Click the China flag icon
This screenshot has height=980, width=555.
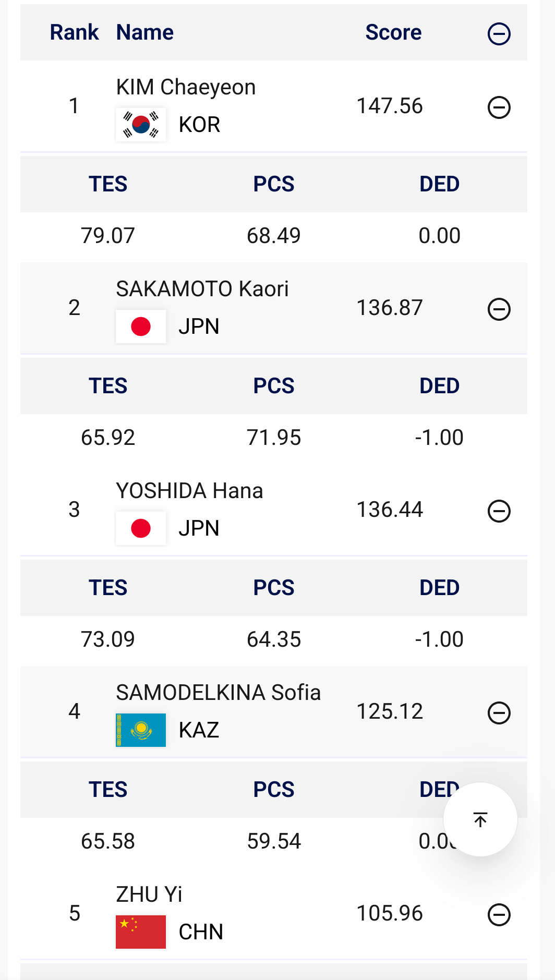[x=141, y=932]
